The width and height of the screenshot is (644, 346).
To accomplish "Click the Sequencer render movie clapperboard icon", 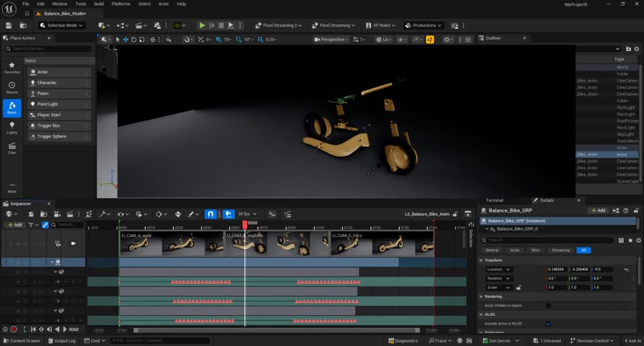I will (70, 215).
